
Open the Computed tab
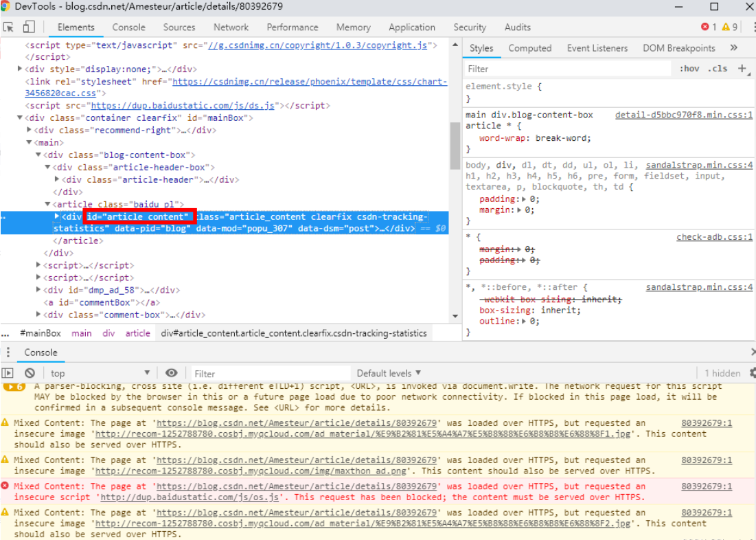[x=529, y=48]
